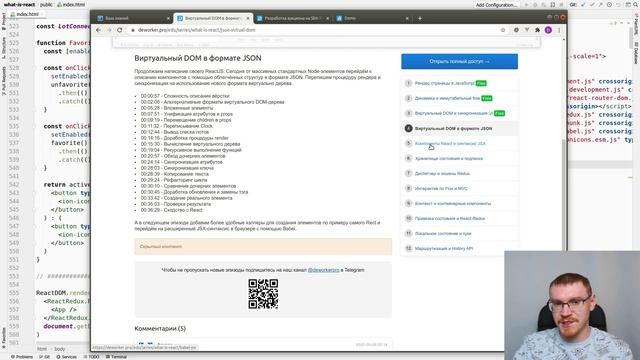Open episode 12 Маршрутизация и History API
640x360 pixels.
tap(444, 249)
